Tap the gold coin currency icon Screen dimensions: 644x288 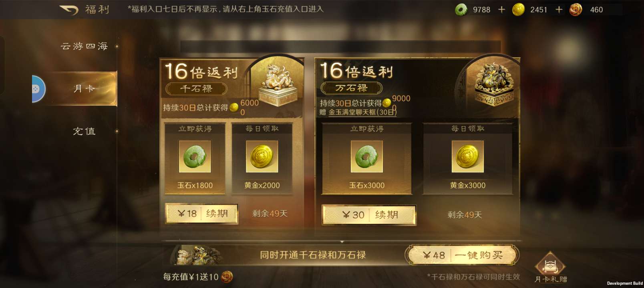pos(518,10)
